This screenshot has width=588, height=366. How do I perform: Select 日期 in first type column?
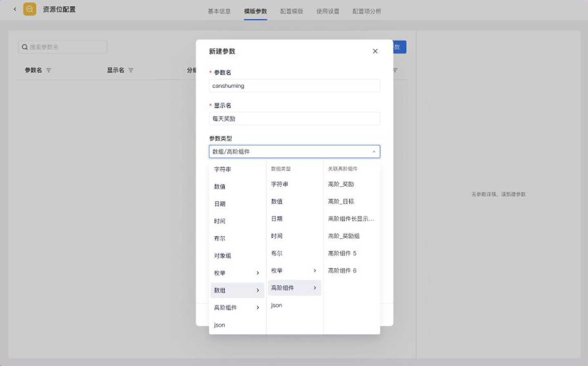237,204
